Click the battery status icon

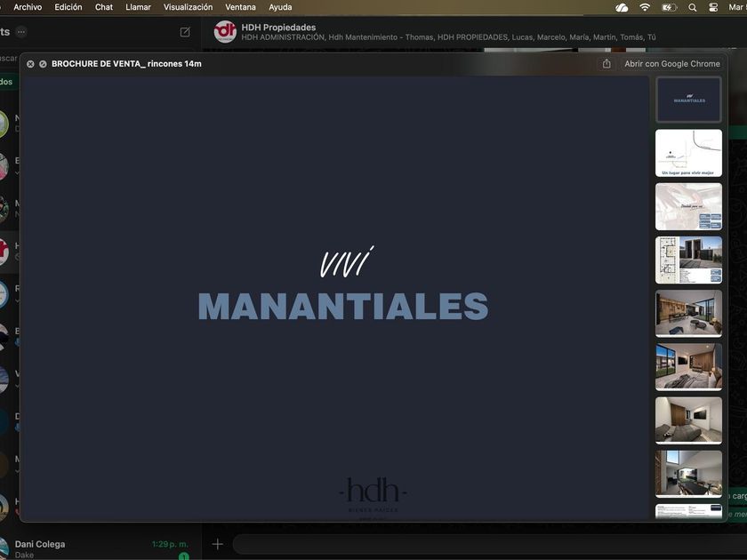[x=670, y=7]
